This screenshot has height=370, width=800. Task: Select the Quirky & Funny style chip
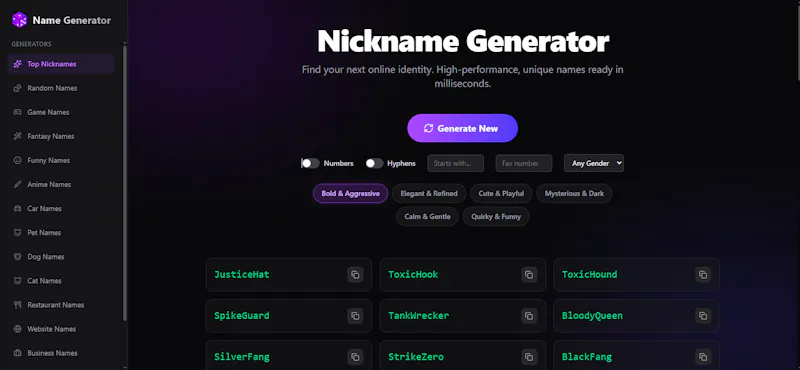[x=496, y=216]
